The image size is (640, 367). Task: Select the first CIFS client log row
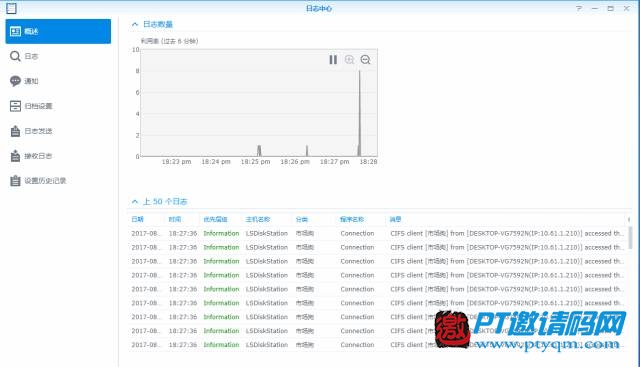coord(378,234)
